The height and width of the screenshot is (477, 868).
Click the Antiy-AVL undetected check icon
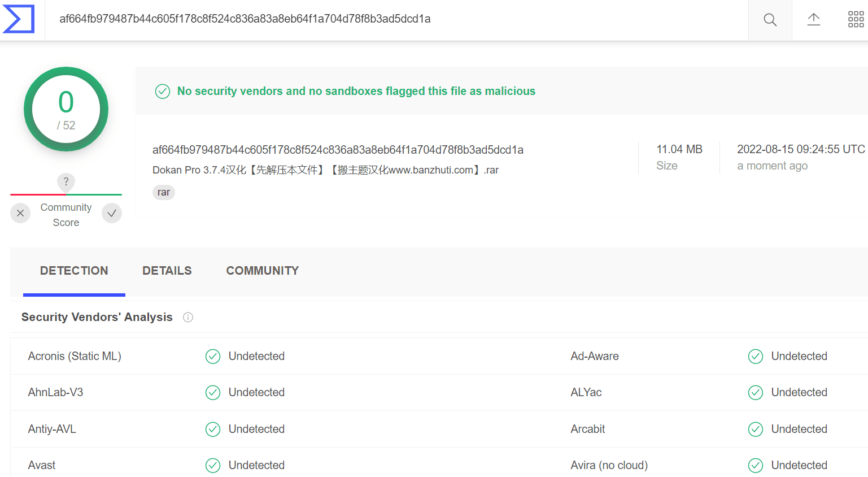coord(213,430)
